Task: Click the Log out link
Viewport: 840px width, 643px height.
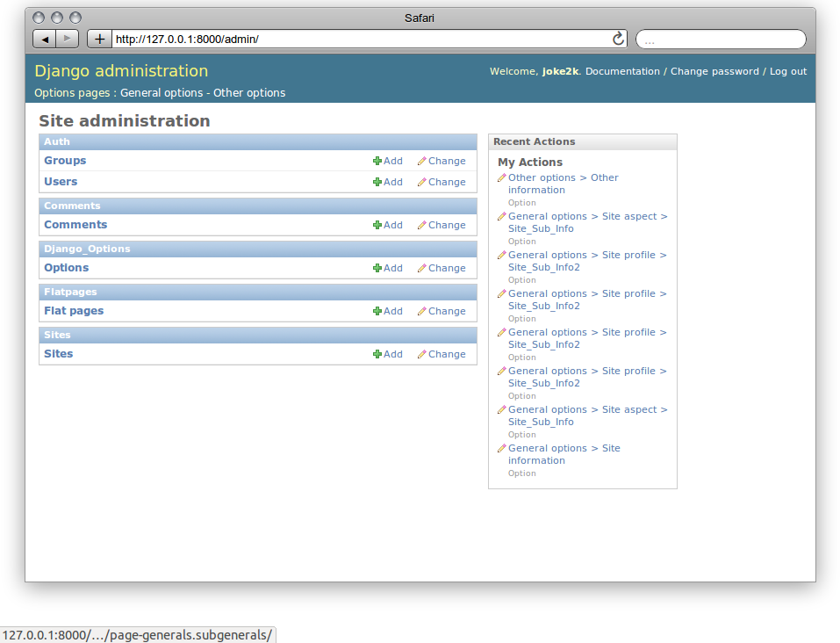Action: click(x=788, y=71)
